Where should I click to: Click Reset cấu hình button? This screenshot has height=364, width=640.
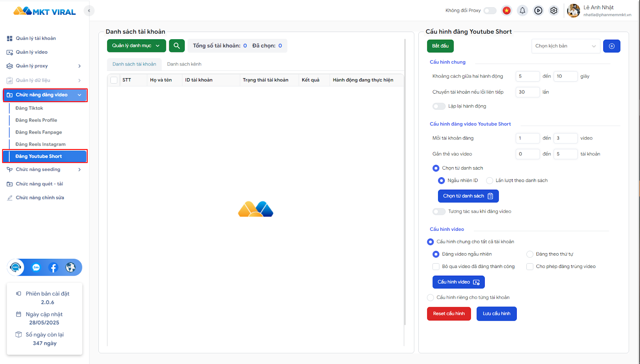click(x=449, y=314)
